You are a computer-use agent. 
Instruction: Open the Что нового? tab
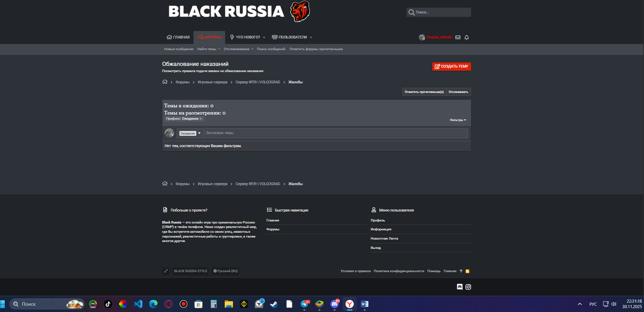[245, 37]
